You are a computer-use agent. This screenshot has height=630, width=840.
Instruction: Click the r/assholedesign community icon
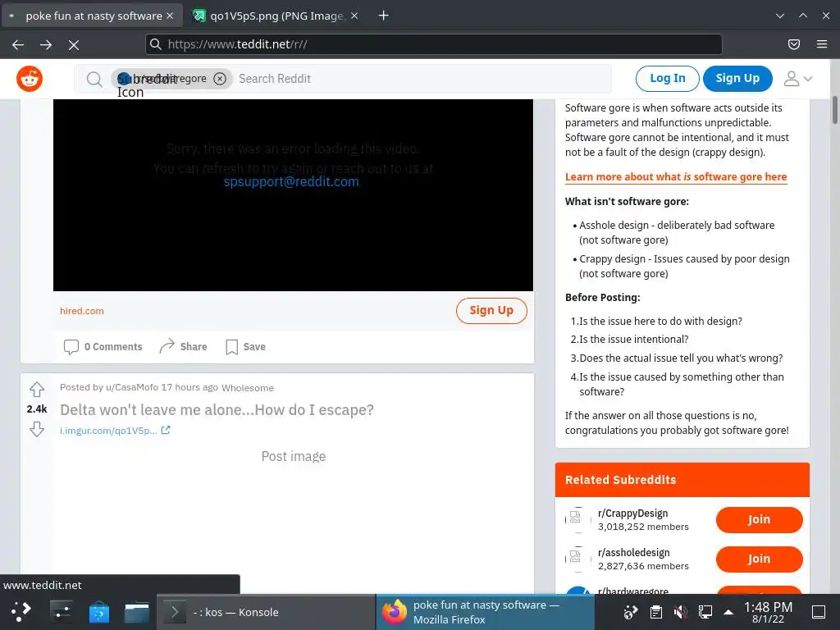coord(578,559)
